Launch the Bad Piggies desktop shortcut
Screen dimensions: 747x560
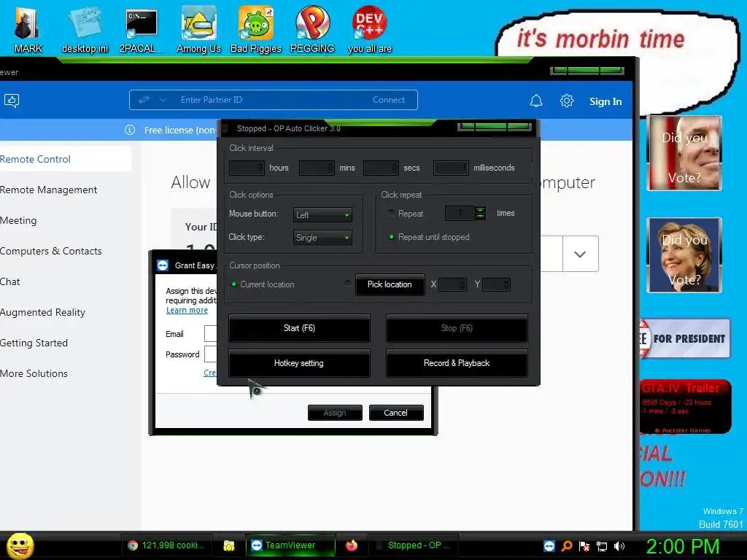(256, 29)
